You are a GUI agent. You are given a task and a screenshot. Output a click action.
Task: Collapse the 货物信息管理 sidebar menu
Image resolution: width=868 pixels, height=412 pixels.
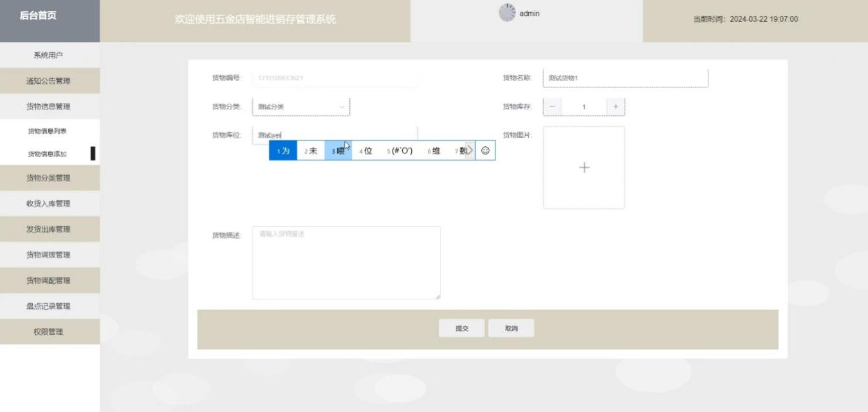pos(49,107)
